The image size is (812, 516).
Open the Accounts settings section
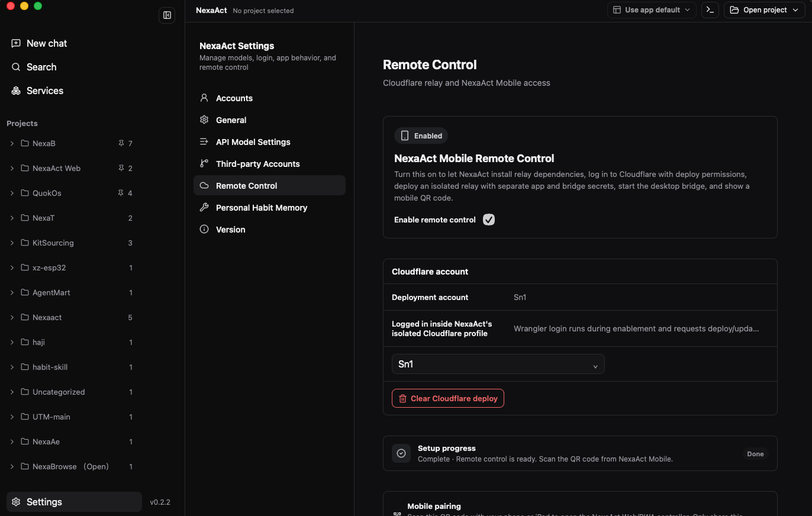[x=269, y=98]
